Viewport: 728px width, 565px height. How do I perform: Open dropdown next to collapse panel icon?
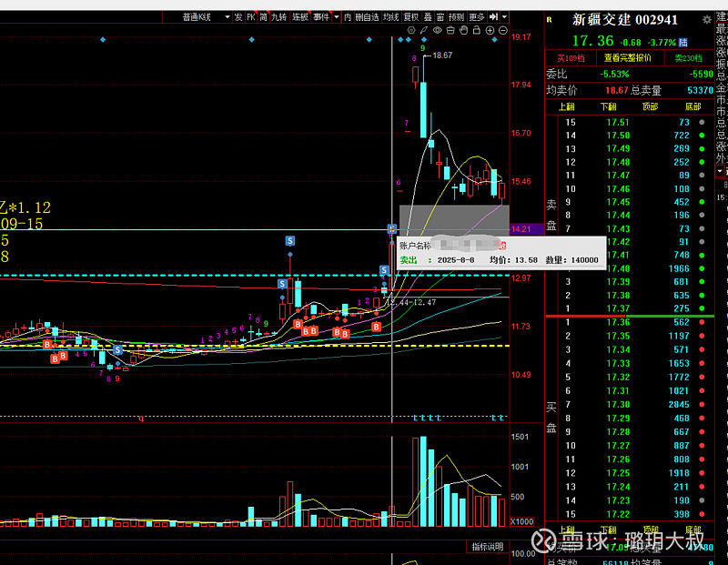[x=504, y=17]
